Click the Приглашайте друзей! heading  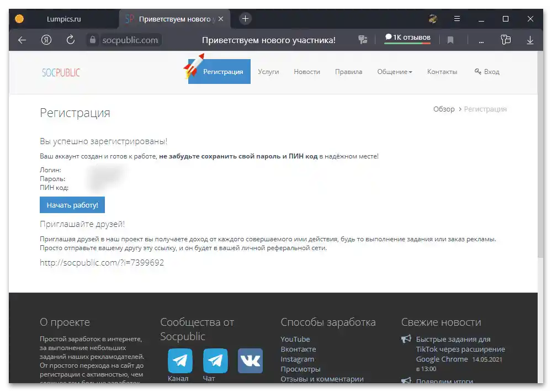[x=82, y=224]
